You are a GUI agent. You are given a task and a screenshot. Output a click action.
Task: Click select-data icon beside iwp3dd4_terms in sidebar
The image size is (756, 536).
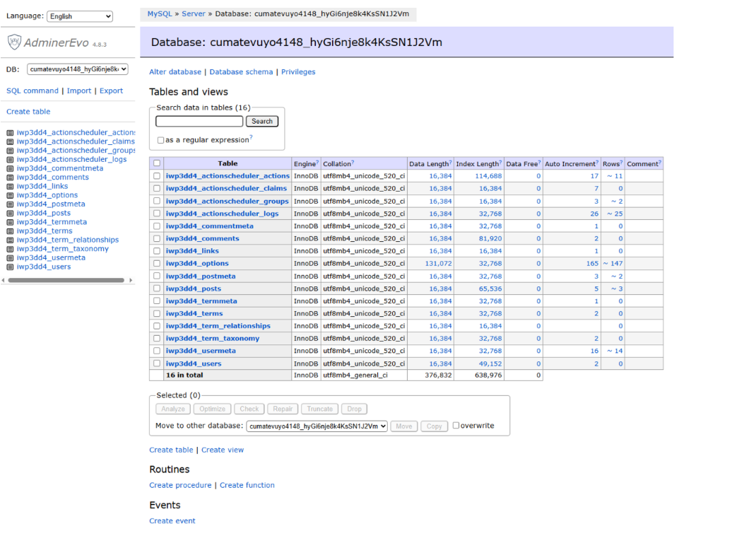(x=10, y=231)
